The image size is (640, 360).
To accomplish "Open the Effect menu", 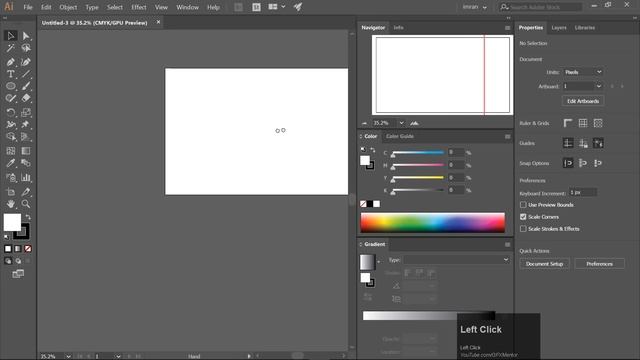I will pos(139,7).
